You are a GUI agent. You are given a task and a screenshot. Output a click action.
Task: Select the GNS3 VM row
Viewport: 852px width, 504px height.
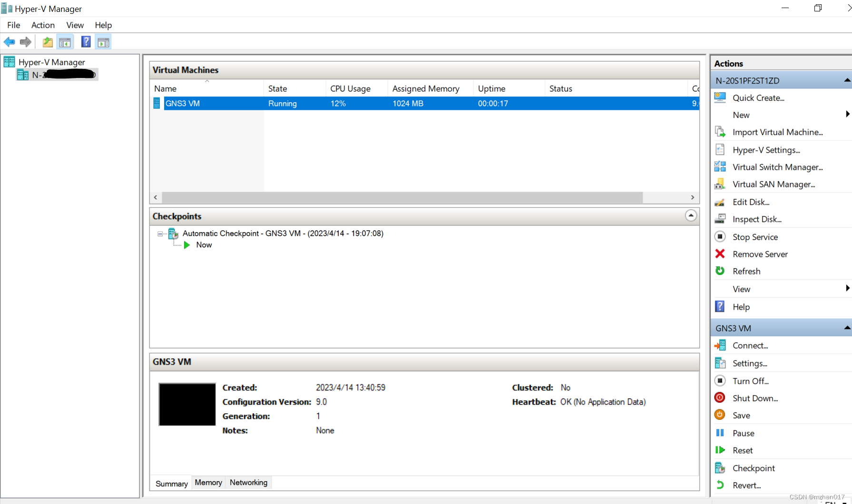coord(424,103)
